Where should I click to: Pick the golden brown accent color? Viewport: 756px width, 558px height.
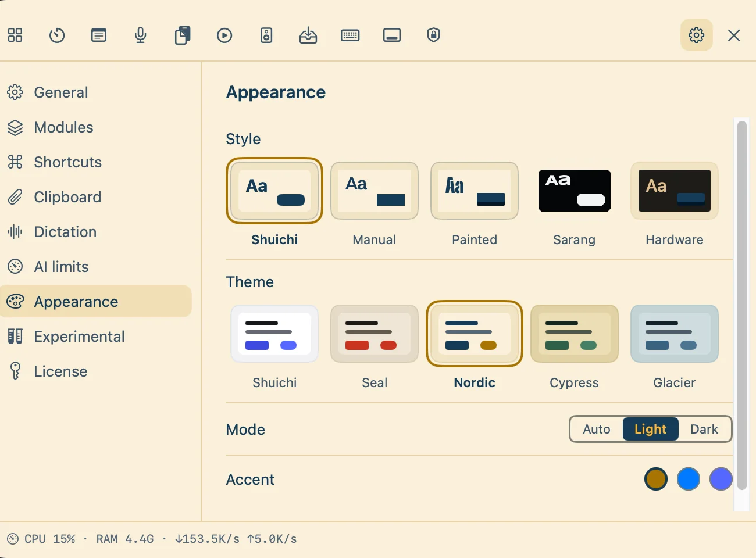pyautogui.click(x=656, y=479)
